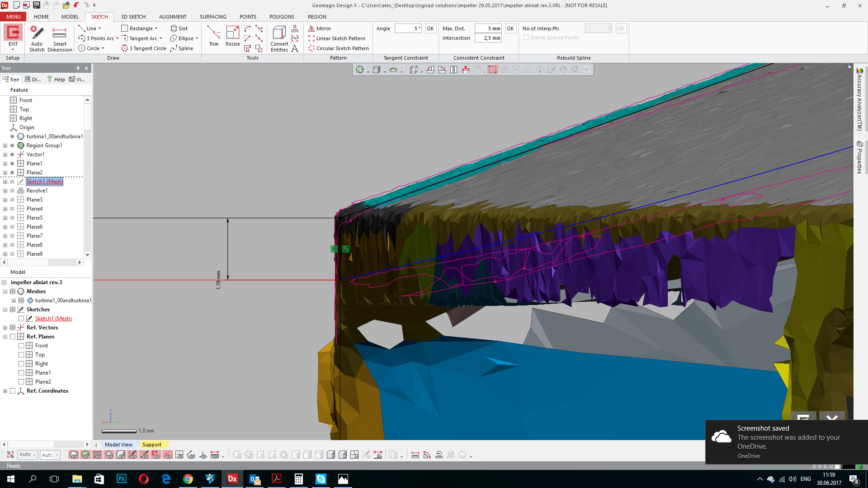This screenshot has width=868, height=488.
Task: Click the Mirror pattern tool
Action: [x=320, y=28]
